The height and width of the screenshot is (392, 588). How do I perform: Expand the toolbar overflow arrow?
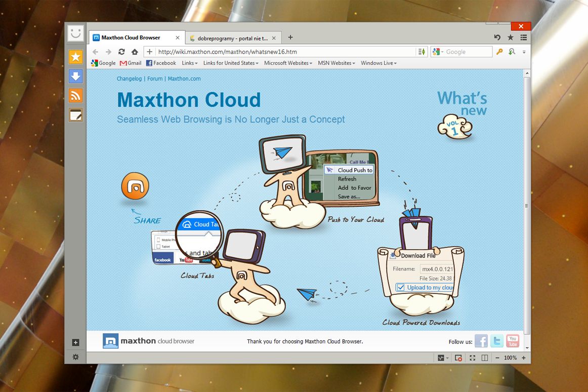click(524, 52)
